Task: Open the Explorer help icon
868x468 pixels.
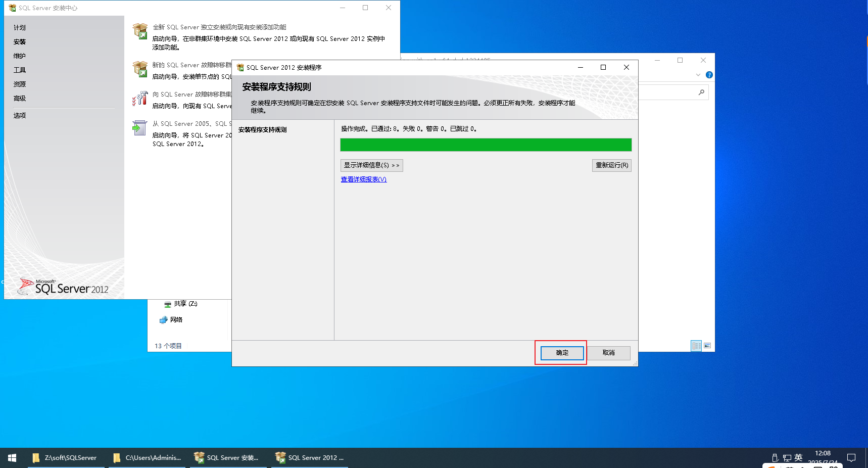Action: [709, 75]
